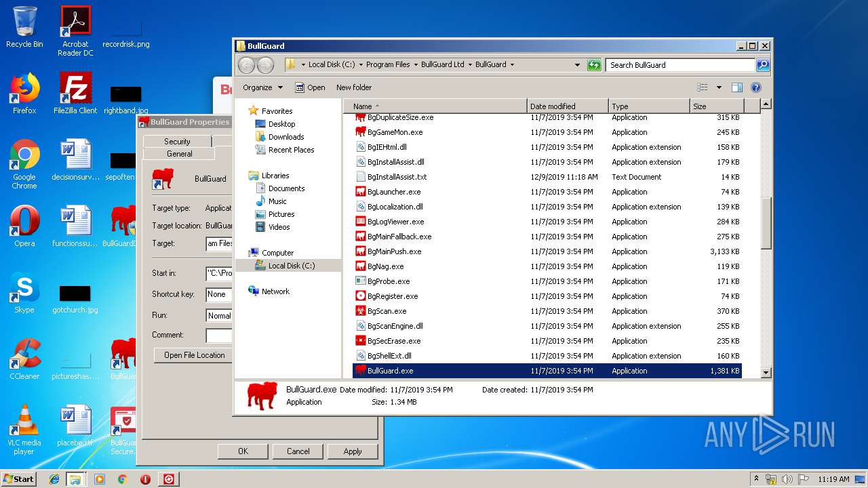Click vertical scrollbar thumb in file list
The width and height of the screenshot is (868, 488).
point(766,224)
